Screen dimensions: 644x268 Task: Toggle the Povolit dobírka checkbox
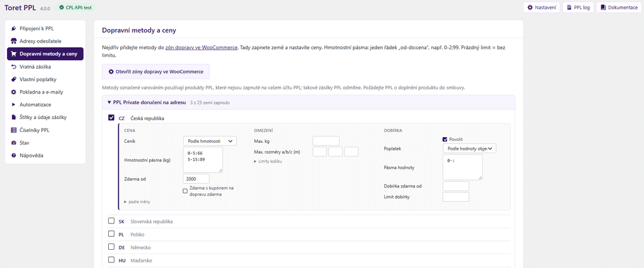pos(445,139)
